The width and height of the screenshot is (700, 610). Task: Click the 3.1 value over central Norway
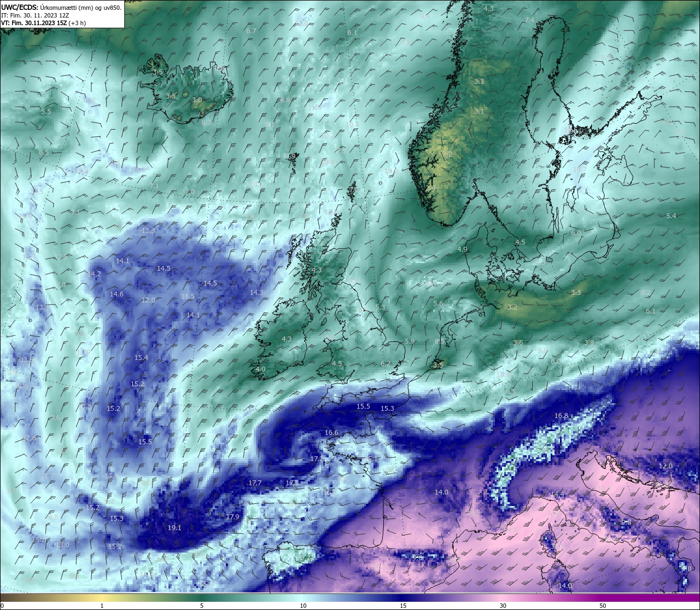(x=479, y=112)
